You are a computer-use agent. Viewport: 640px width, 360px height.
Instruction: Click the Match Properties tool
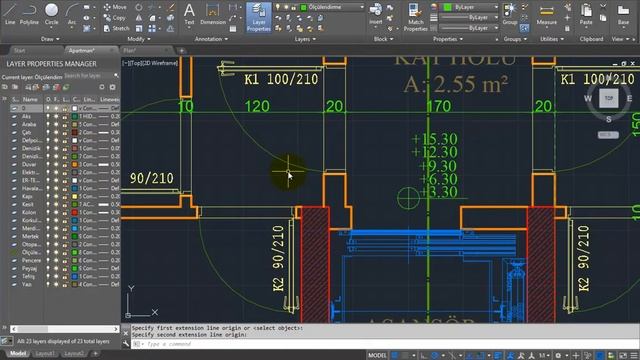416,17
